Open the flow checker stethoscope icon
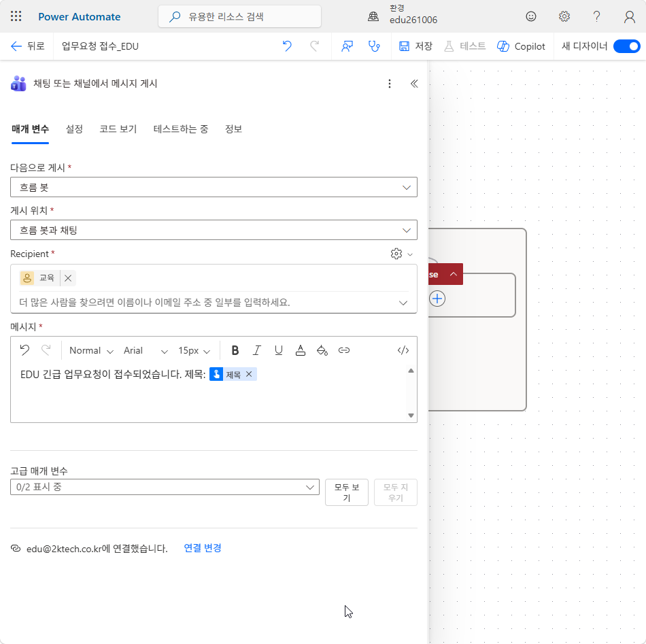Screen dimensions: 646x644 [x=374, y=46]
